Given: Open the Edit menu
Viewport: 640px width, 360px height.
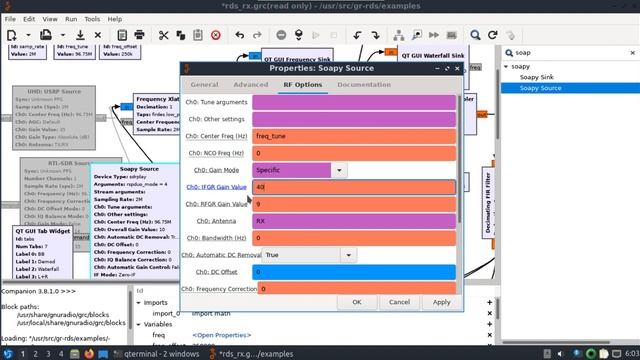Looking at the screenshot, I should tap(29, 19).
